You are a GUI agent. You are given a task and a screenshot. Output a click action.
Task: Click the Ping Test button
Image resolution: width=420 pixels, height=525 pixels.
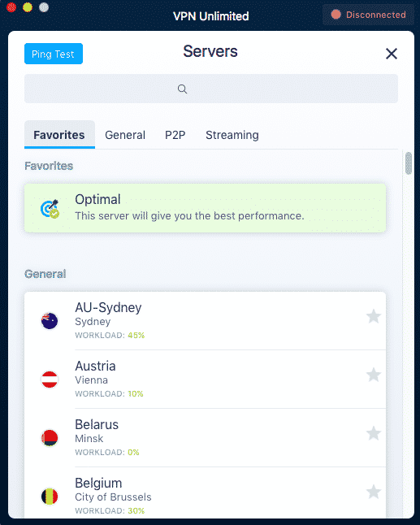point(54,54)
